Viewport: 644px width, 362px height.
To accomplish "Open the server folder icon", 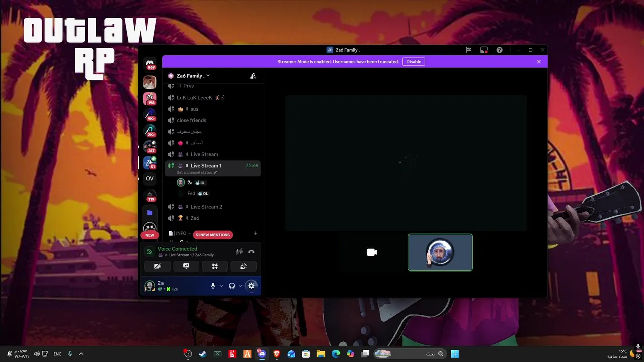I will [150, 213].
